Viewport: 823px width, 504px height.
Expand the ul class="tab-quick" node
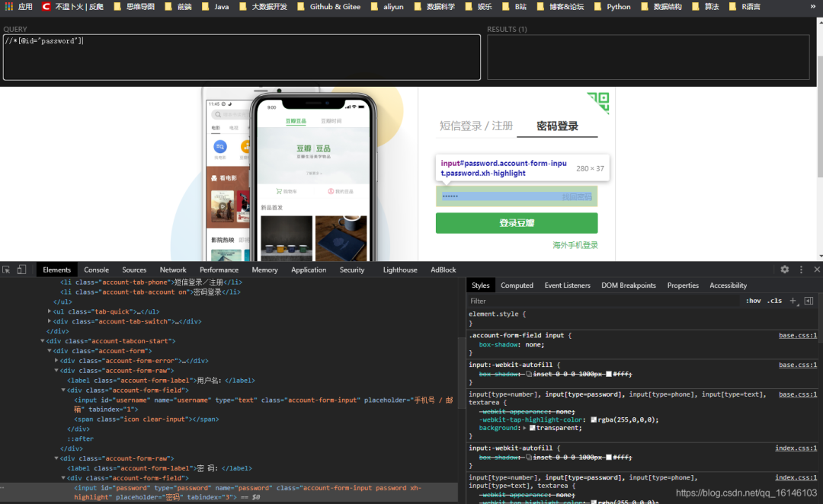pos(50,311)
